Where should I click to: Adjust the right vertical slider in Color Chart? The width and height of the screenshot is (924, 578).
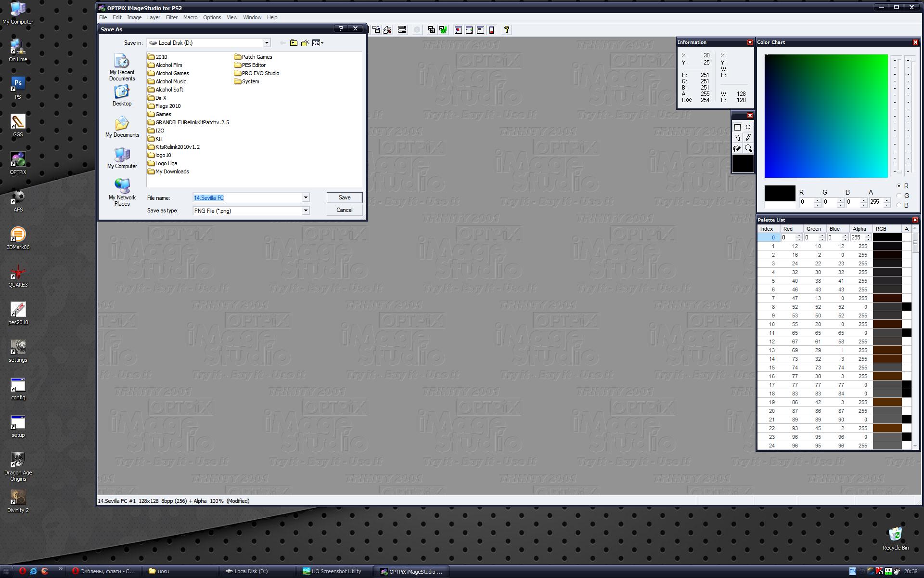[909, 116]
